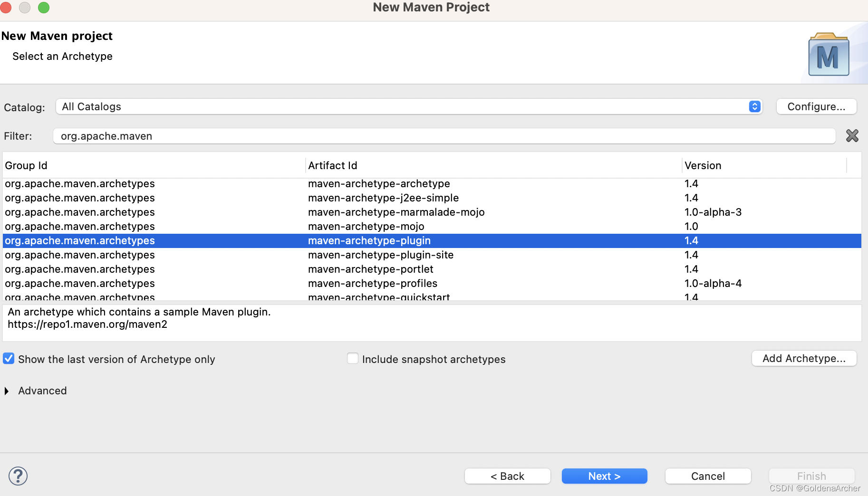Click into the Filter text field
868x496 pixels.
(x=444, y=136)
